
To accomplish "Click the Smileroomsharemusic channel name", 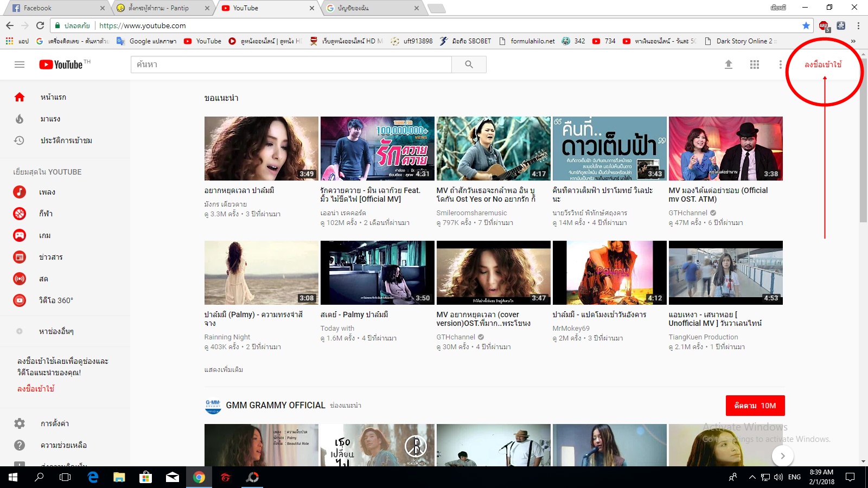I will pyautogui.click(x=471, y=213).
